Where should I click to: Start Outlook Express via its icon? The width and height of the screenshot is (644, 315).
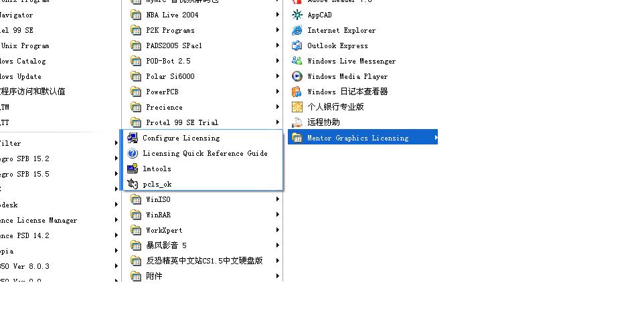tap(297, 45)
